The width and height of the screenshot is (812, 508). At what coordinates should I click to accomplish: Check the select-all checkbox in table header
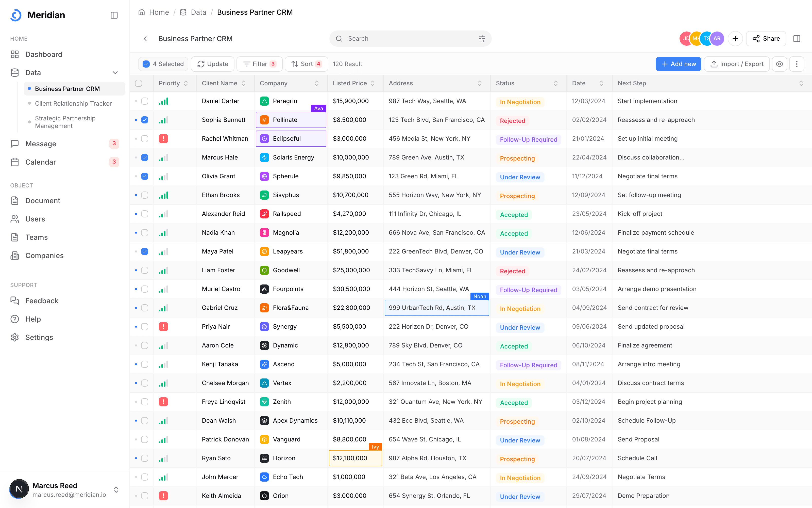tap(139, 83)
